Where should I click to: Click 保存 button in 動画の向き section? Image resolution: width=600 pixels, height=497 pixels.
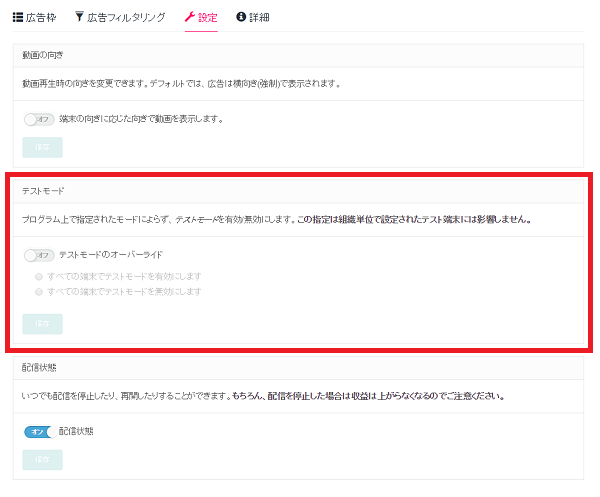coord(42,147)
